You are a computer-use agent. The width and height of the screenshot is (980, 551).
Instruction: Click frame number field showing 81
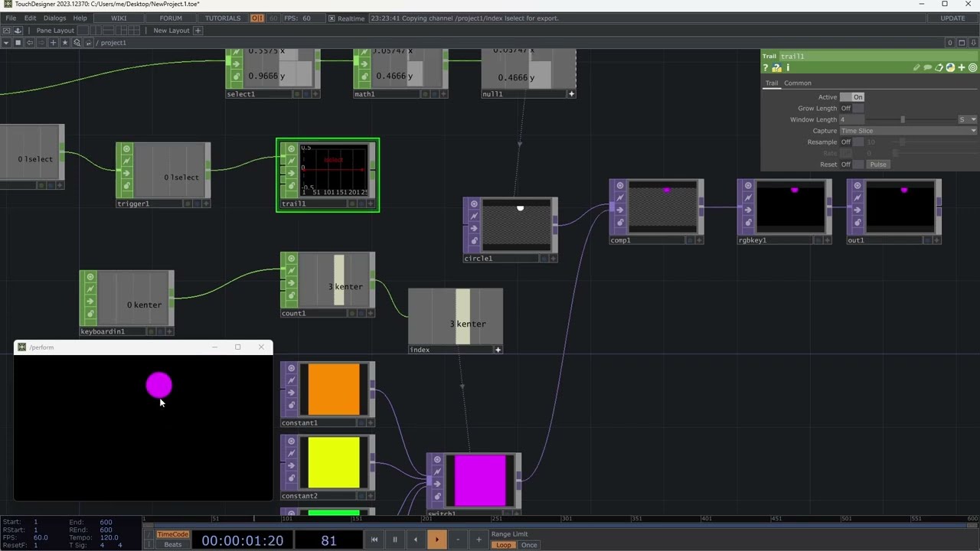(328, 540)
